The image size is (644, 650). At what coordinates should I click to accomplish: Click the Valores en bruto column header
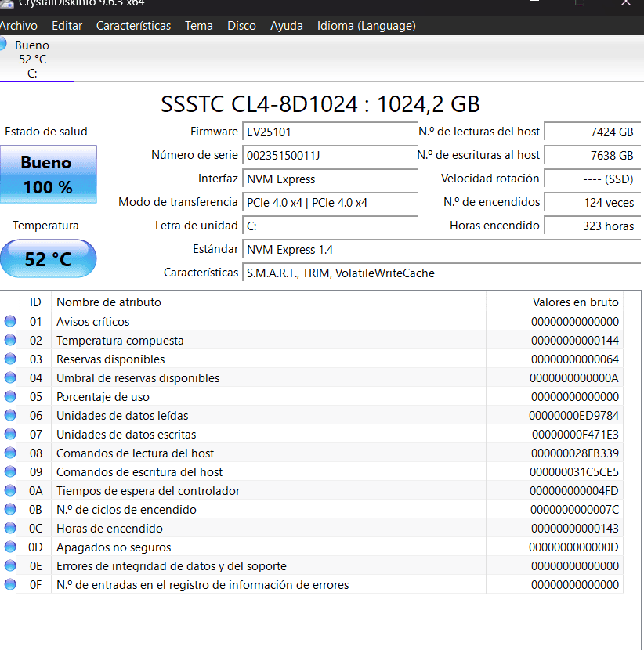click(555, 302)
